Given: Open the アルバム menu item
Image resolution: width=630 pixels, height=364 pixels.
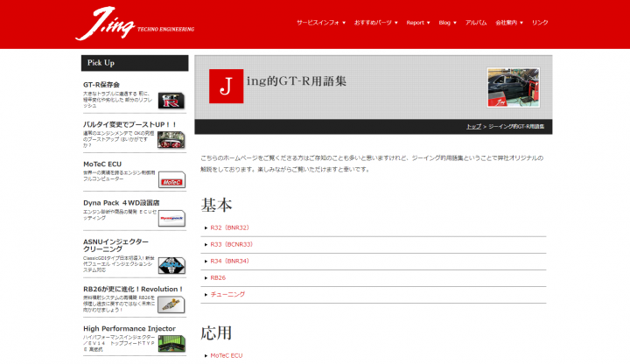Looking at the screenshot, I should pyautogui.click(x=476, y=23).
